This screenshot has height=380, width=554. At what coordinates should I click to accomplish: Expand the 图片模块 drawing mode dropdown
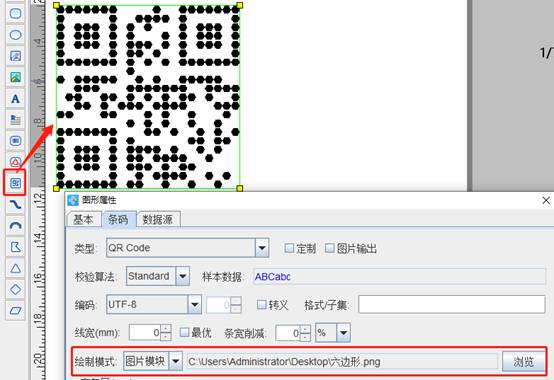[176, 361]
